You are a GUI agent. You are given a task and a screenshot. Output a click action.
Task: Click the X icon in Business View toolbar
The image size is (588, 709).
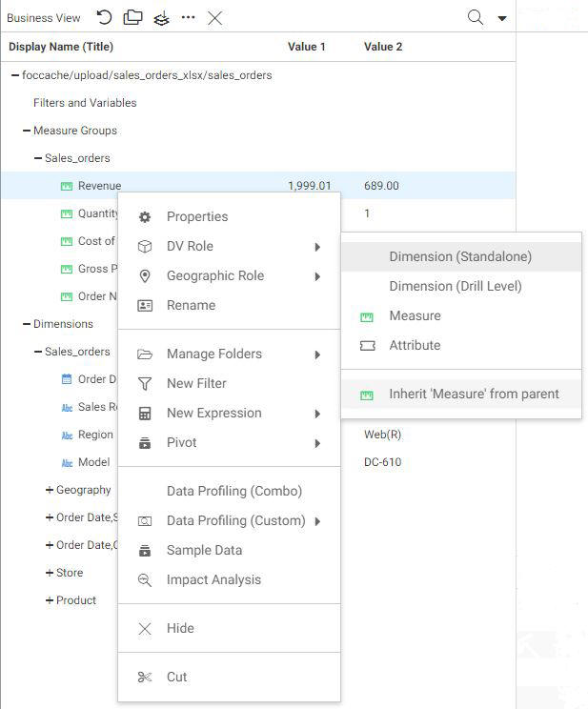pos(215,17)
